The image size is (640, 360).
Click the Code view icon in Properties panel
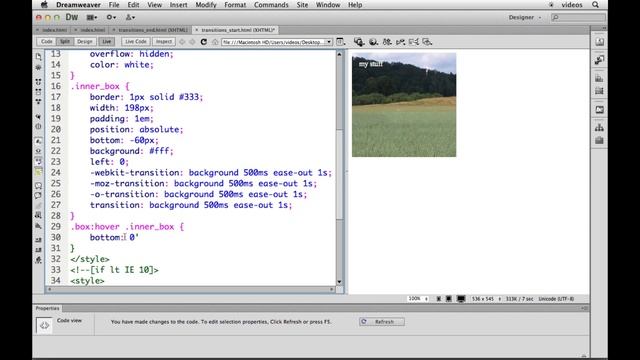[x=44, y=325]
